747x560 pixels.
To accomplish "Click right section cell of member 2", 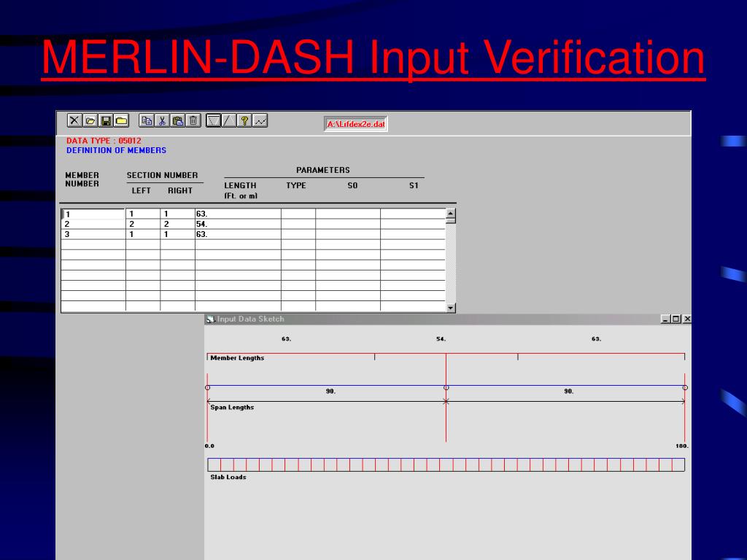I will (x=178, y=224).
